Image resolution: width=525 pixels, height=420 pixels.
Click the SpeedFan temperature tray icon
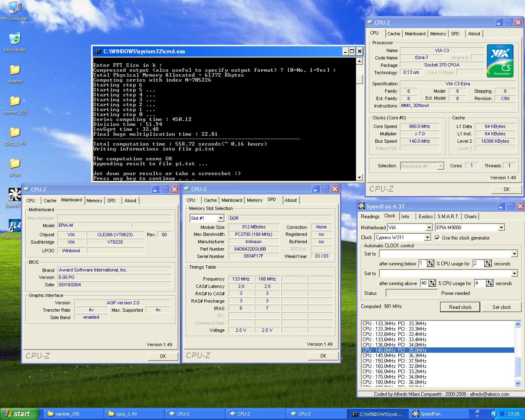pos(502,414)
